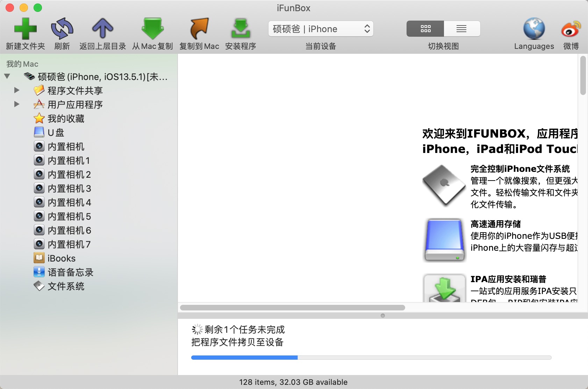Screen dimensions: 588x389
Task: Refresh the file list with 刷新 icon
Action: [62, 28]
